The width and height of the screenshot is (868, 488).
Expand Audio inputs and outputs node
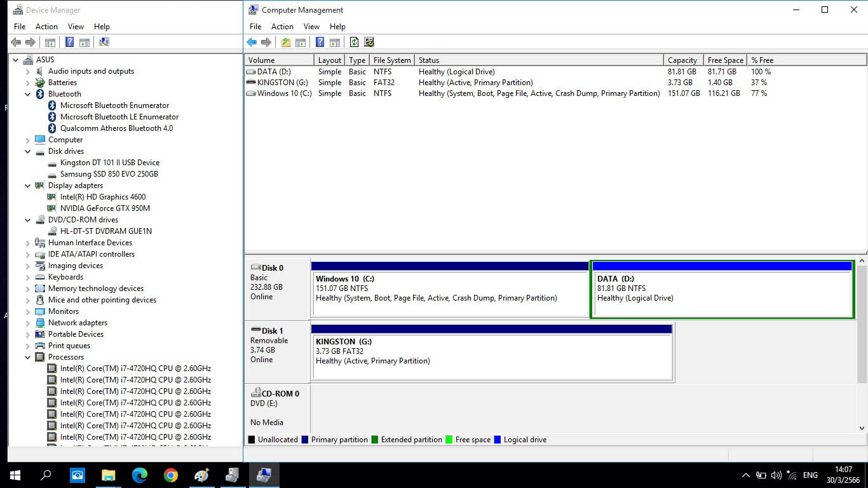click(x=28, y=71)
